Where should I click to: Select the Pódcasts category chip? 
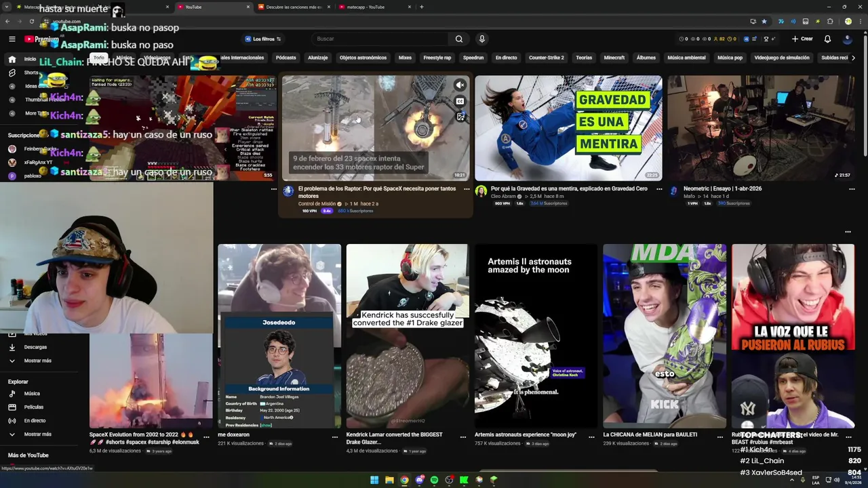(x=286, y=58)
